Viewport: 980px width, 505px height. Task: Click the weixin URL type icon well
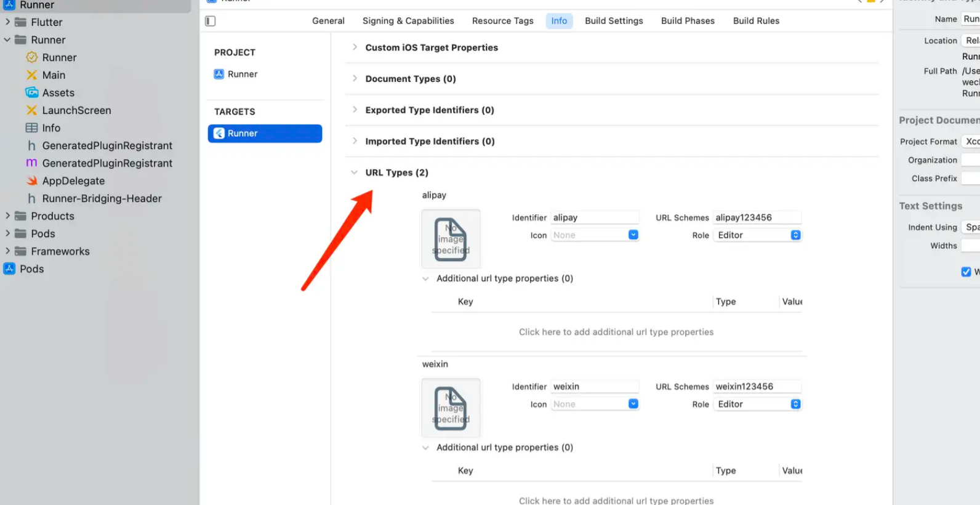pyautogui.click(x=451, y=408)
